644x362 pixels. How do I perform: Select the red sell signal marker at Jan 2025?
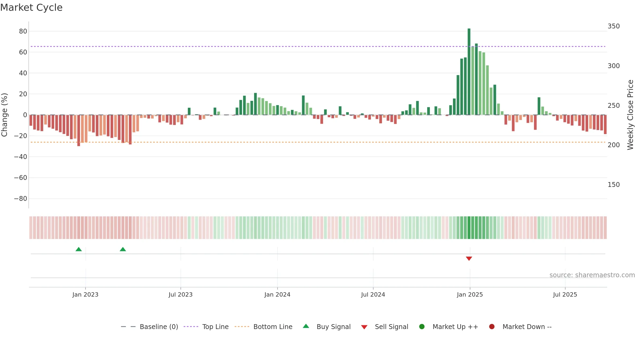click(469, 258)
